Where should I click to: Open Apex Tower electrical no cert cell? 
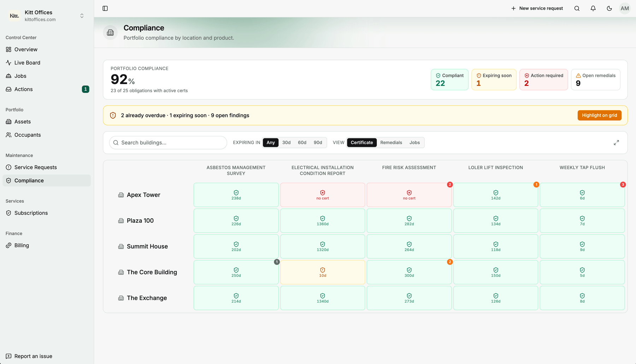[x=323, y=195]
